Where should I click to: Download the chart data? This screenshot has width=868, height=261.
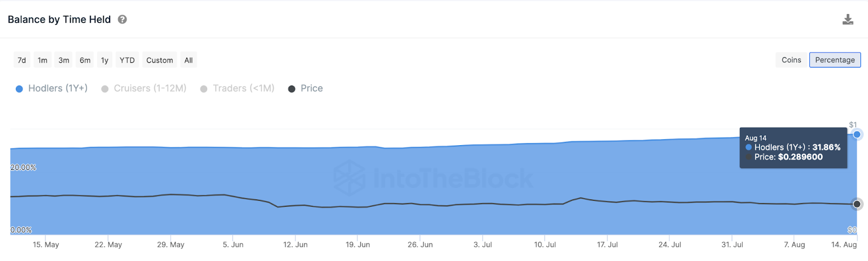(x=847, y=20)
